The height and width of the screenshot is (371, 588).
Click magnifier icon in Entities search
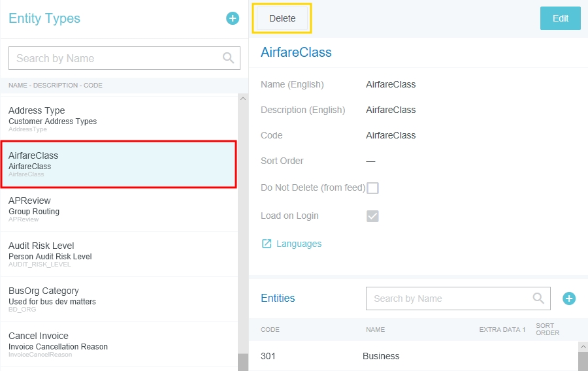point(538,298)
